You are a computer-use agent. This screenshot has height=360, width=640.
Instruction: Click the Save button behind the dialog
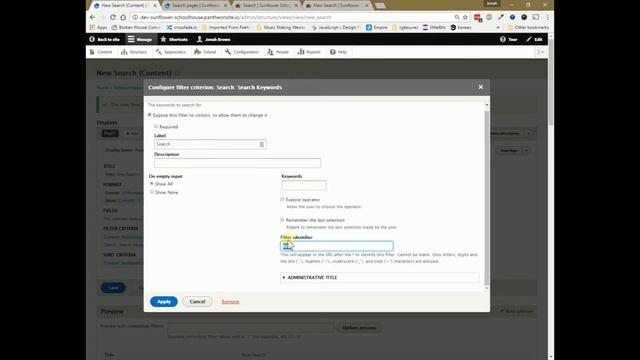point(113,288)
